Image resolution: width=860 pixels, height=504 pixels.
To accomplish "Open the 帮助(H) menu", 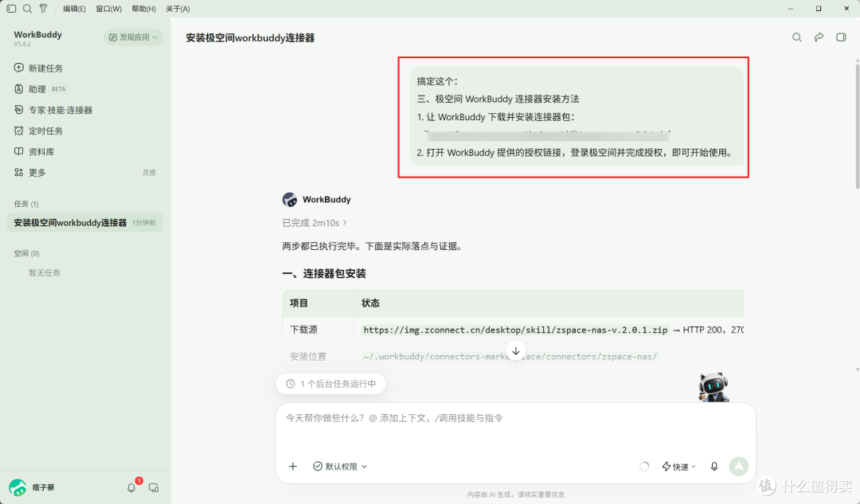I will pos(143,9).
